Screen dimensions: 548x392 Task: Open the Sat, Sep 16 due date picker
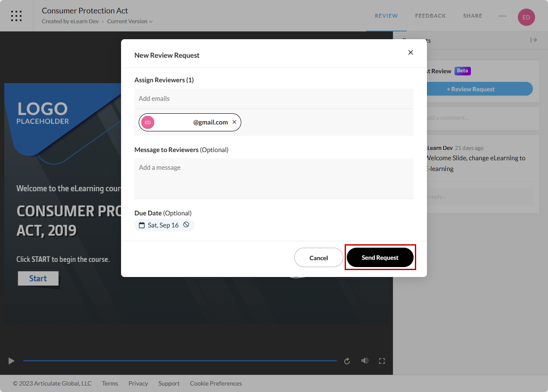tap(159, 225)
